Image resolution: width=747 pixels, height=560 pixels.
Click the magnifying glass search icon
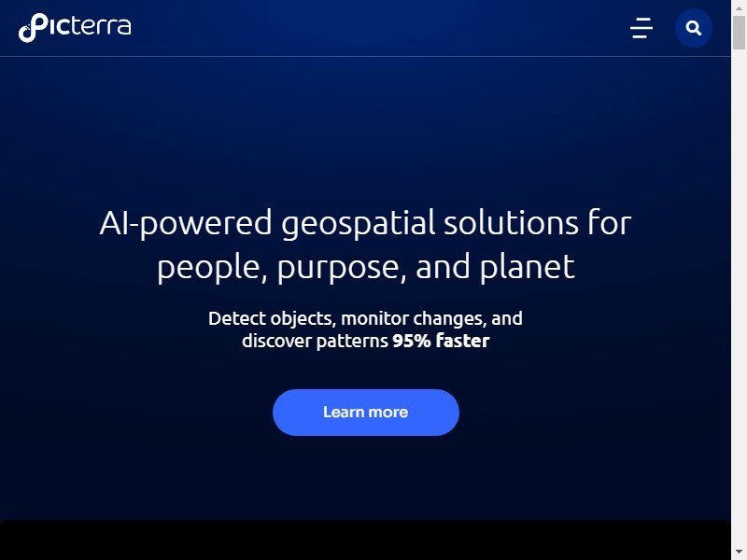coord(693,28)
